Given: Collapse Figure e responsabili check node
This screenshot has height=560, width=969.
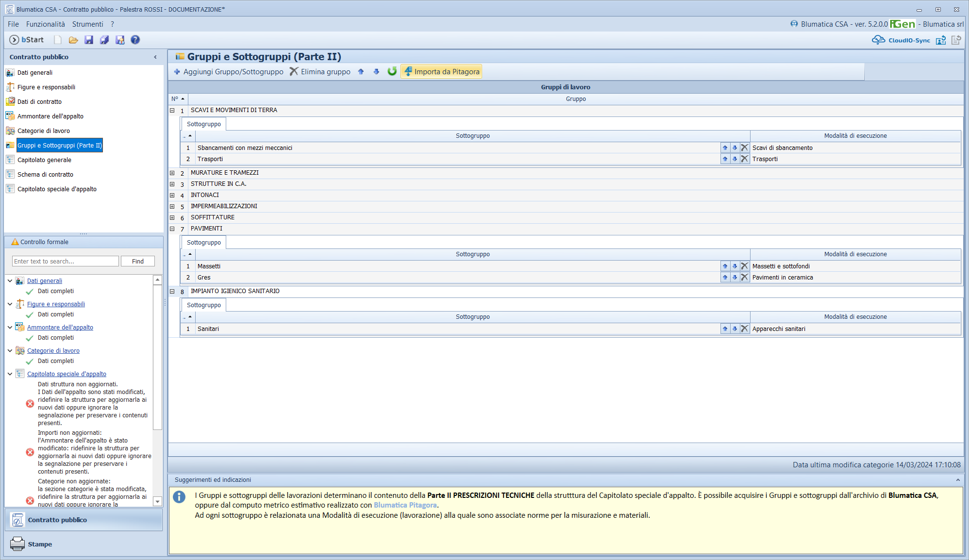Looking at the screenshot, I should (10, 304).
